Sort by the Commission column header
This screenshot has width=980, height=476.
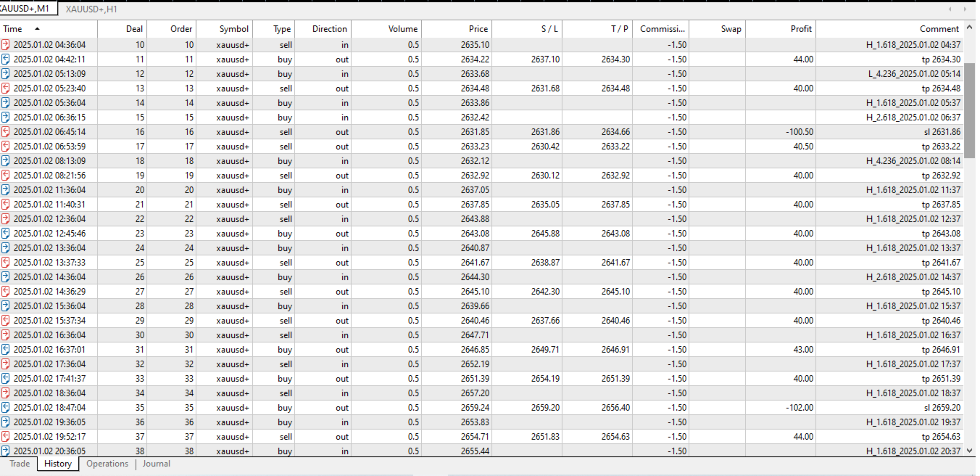coord(661,29)
